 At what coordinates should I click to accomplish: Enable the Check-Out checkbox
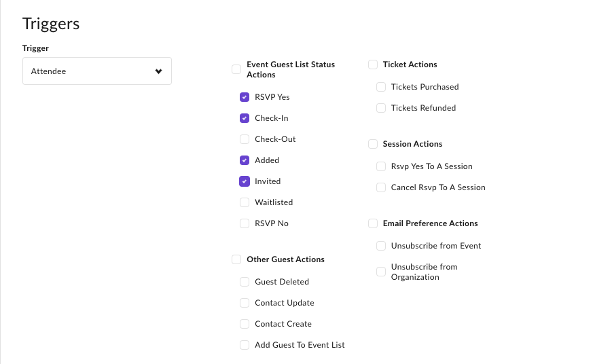(x=245, y=139)
